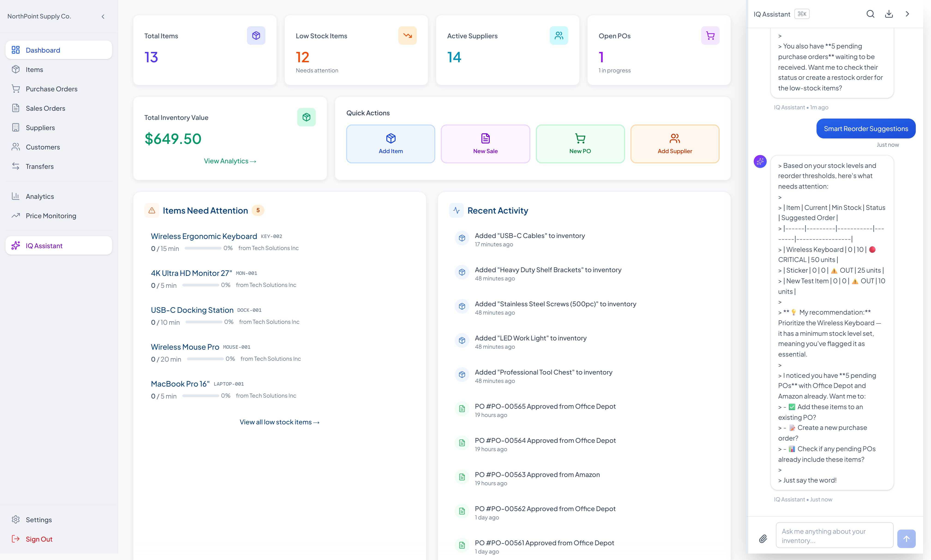This screenshot has height=560, width=931.
Task: Go to Price Monitoring in sidebar
Action: [51, 215]
